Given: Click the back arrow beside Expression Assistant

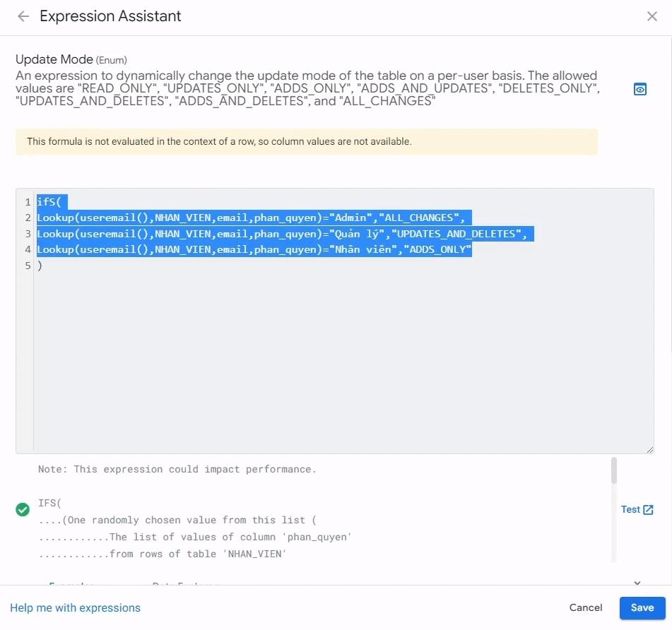Looking at the screenshot, I should [x=23, y=16].
